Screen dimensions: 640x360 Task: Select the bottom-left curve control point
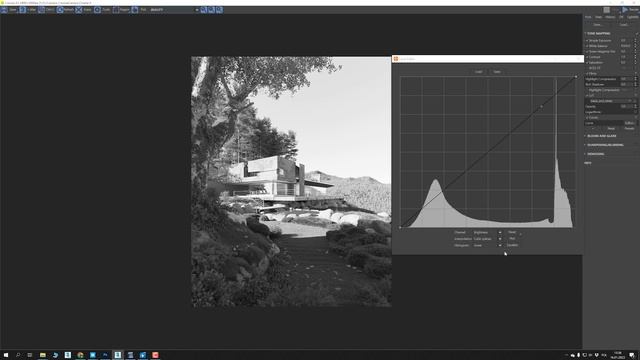(400, 227)
